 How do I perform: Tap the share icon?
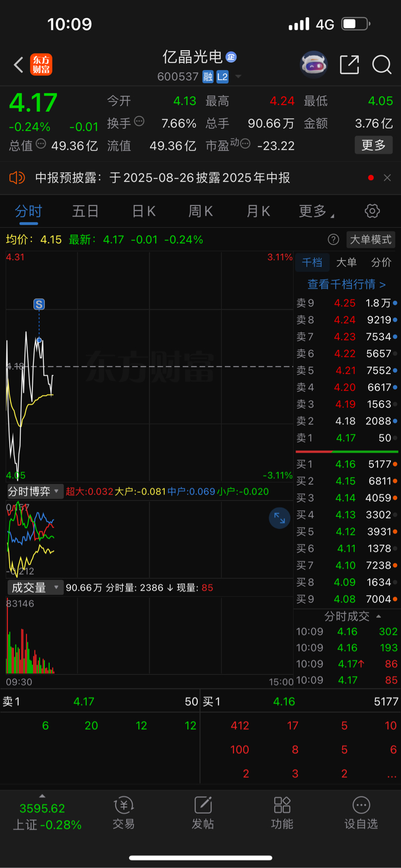349,64
